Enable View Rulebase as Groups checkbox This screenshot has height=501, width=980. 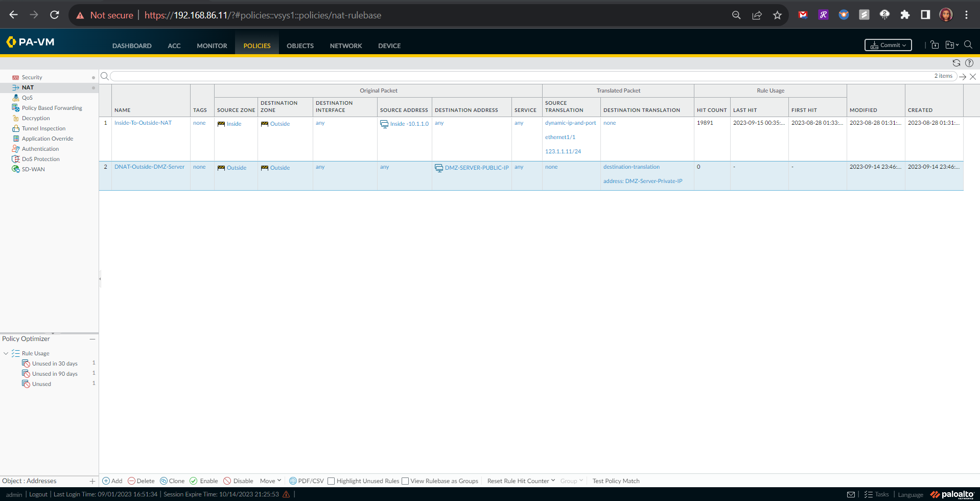(x=405, y=481)
